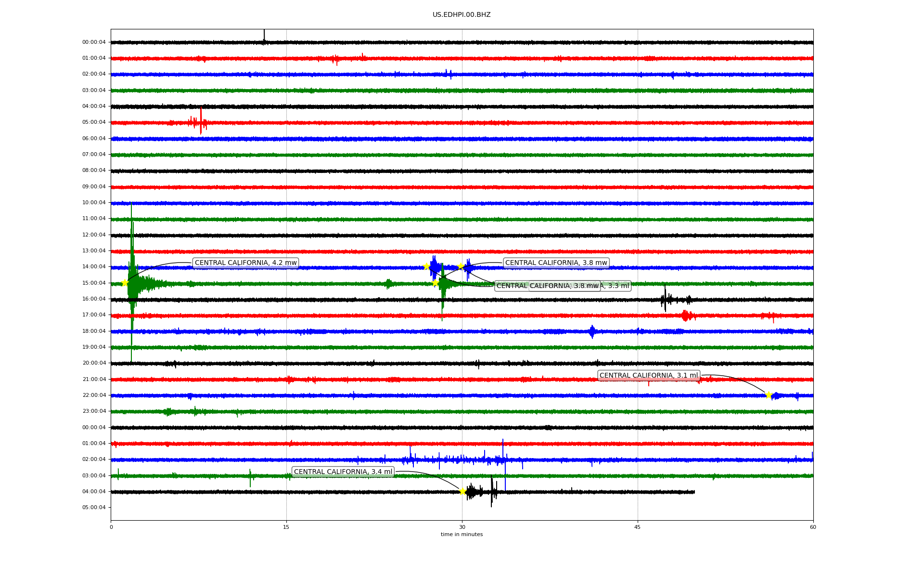Click the 18:00:04 row time label
Screen dimensions: 924x578
pyautogui.click(x=94, y=331)
